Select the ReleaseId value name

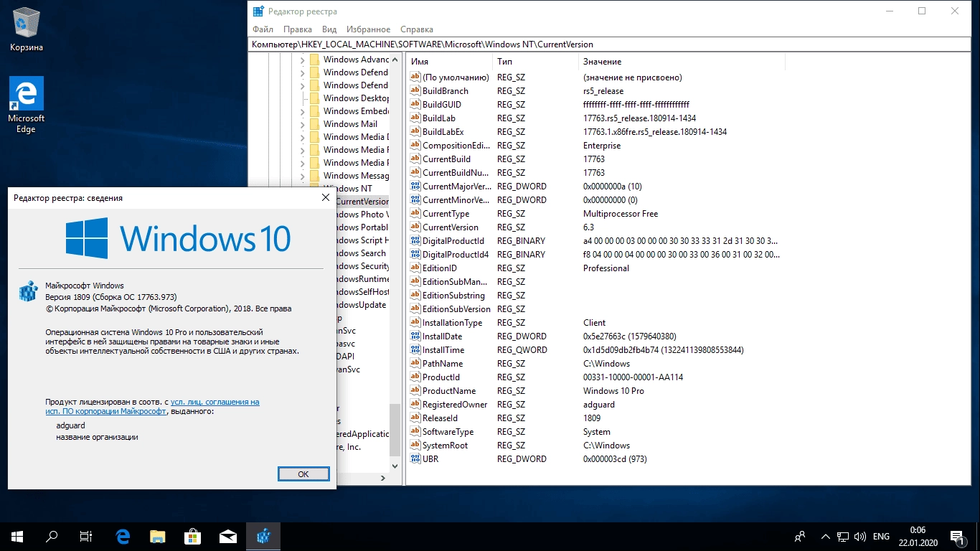point(440,418)
